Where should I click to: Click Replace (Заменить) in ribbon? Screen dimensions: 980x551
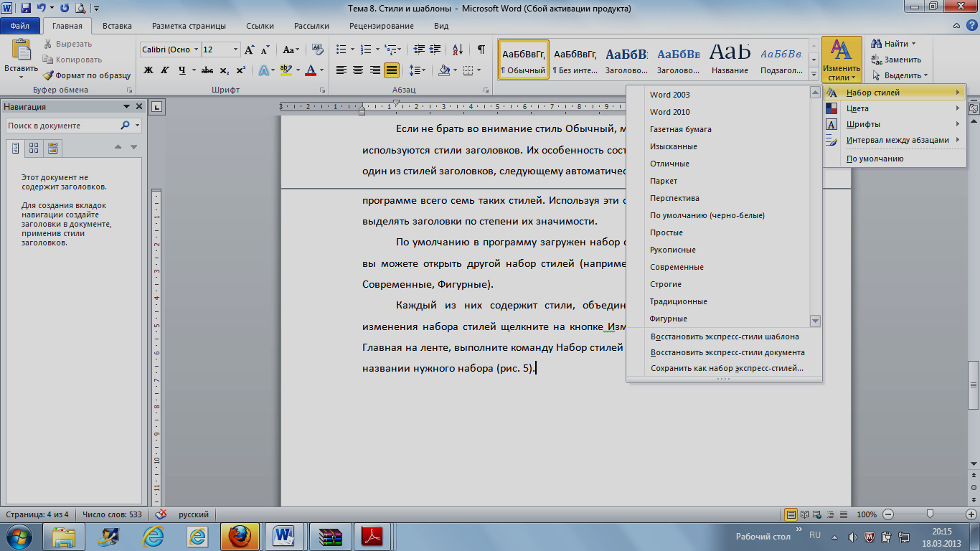pos(896,60)
